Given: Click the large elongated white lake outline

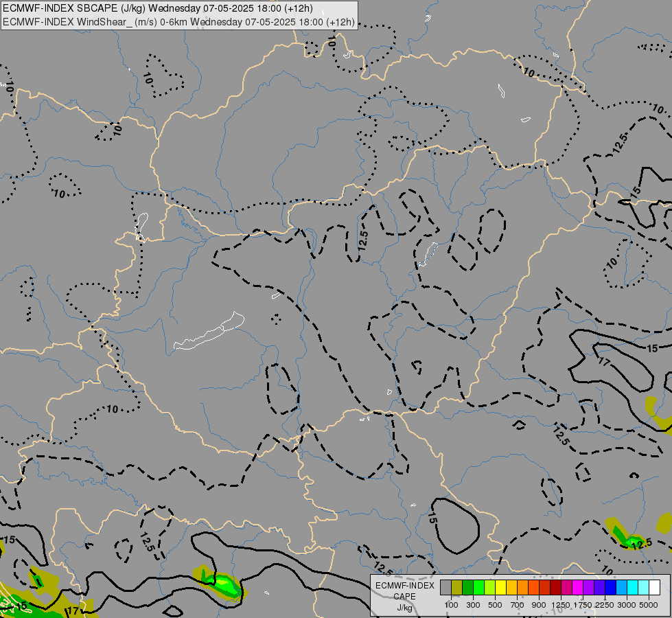Looking at the screenshot, I should click(x=209, y=332).
